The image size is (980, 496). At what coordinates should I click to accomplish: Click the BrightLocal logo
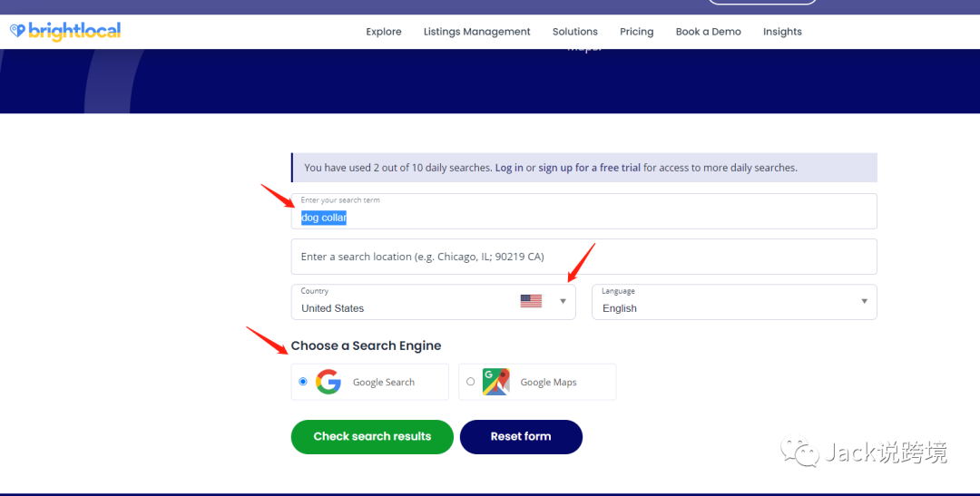coord(65,31)
